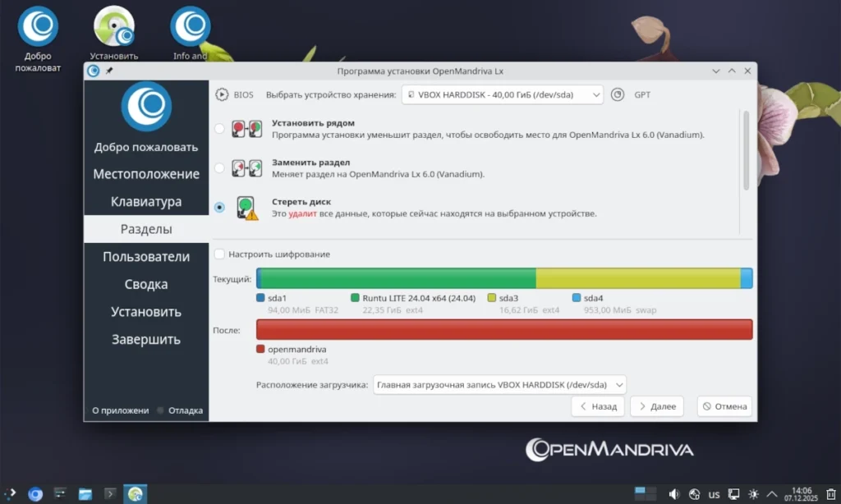Toggle the Отладка debug option
The width and height of the screenshot is (841, 504).
(180, 410)
